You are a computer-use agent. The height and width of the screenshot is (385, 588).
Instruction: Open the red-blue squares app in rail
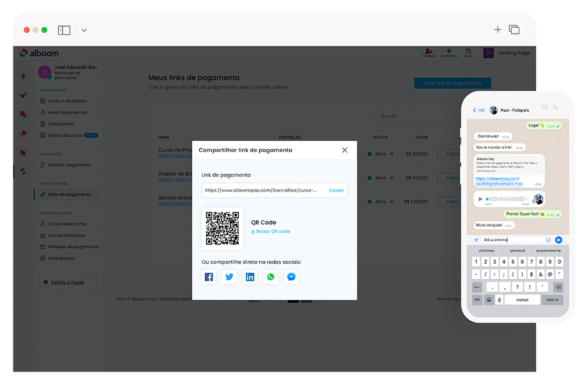24,114
